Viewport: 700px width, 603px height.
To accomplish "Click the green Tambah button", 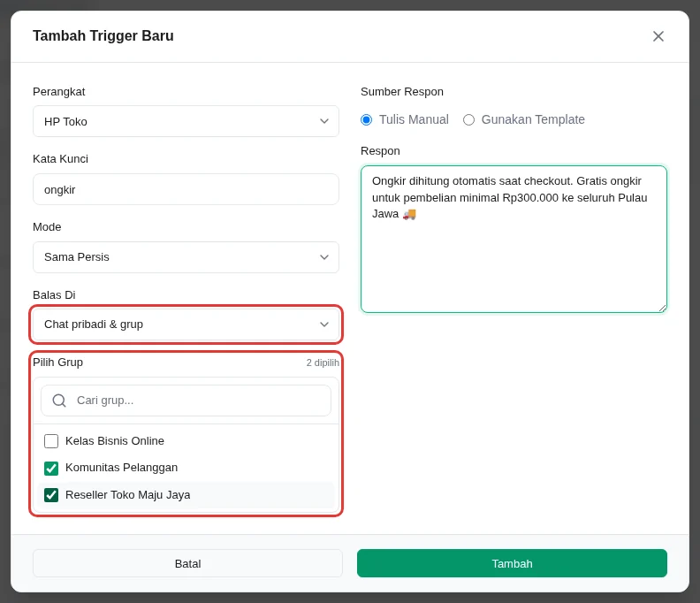I will pyautogui.click(x=512, y=563).
